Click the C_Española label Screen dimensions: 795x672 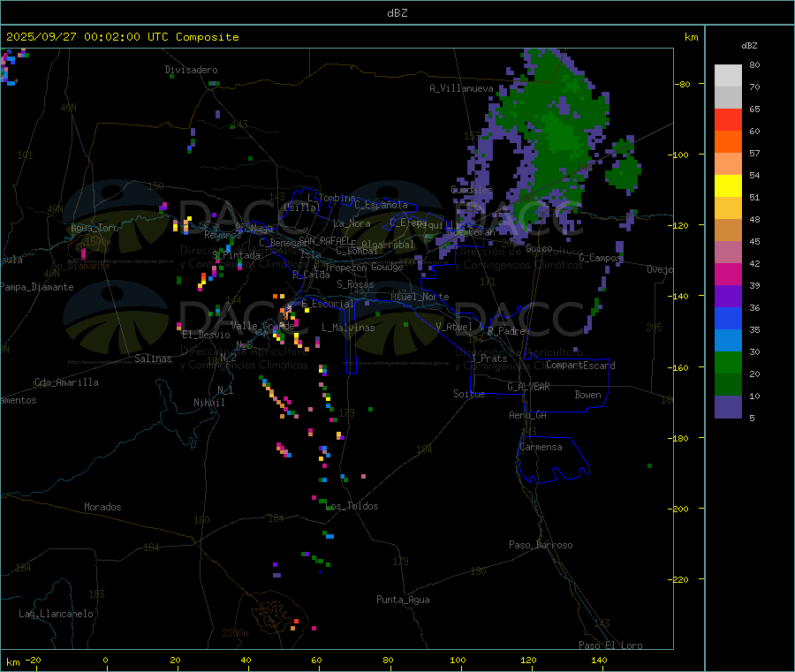click(x=381, y=205)
